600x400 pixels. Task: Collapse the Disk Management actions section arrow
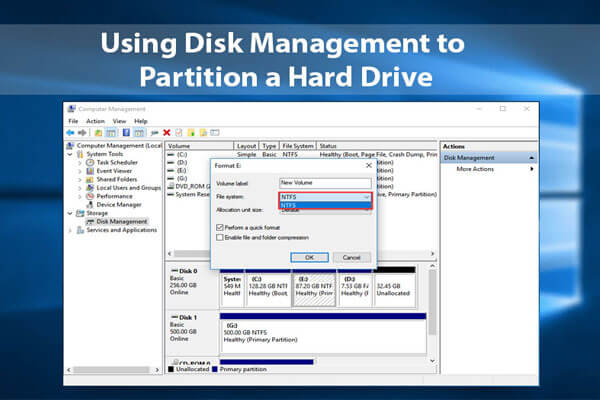[x=532, y=158]
